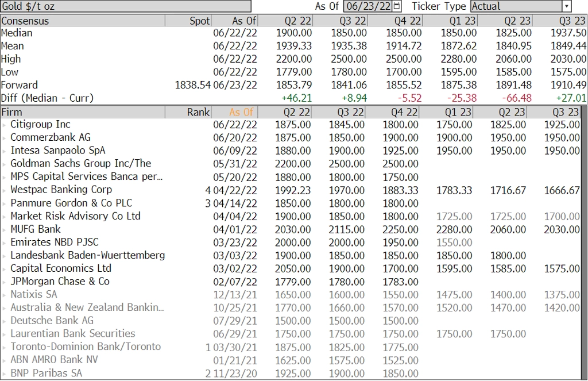Select Laurentian Bank Securities firm name
The image size is (588, 381).
click(73, 334)
